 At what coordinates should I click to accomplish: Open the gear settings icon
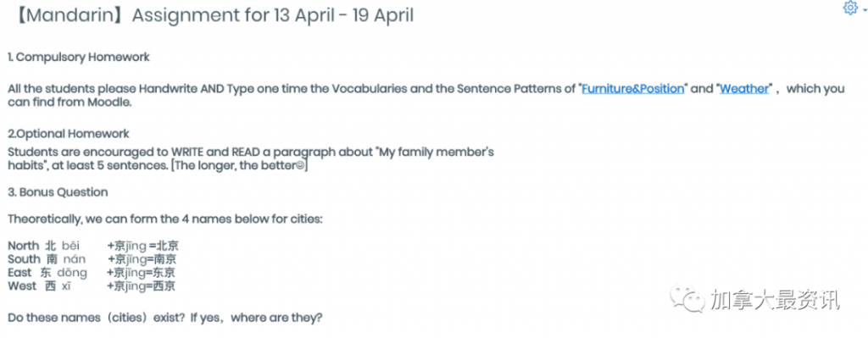point(849,8)
